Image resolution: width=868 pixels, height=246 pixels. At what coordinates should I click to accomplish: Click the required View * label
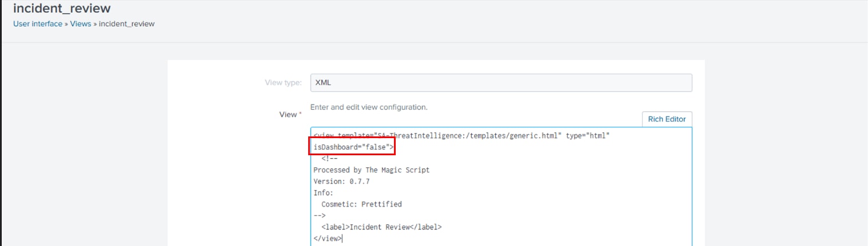coord(290,114)
